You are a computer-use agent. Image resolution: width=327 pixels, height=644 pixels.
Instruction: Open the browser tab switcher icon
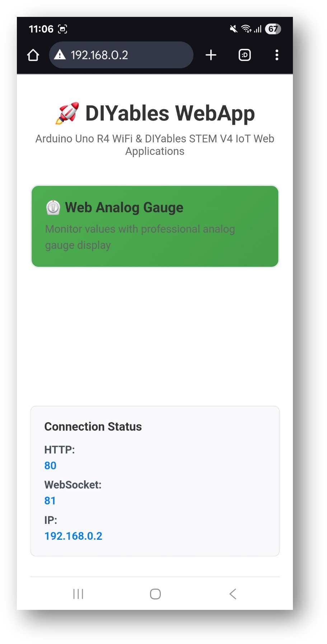click(x=244, y=55)
